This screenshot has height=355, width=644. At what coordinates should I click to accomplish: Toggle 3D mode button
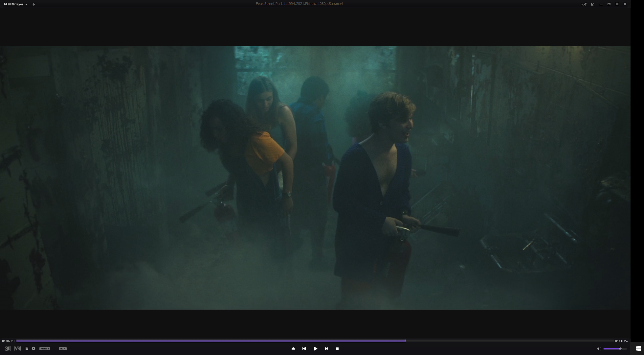point(8,348)
